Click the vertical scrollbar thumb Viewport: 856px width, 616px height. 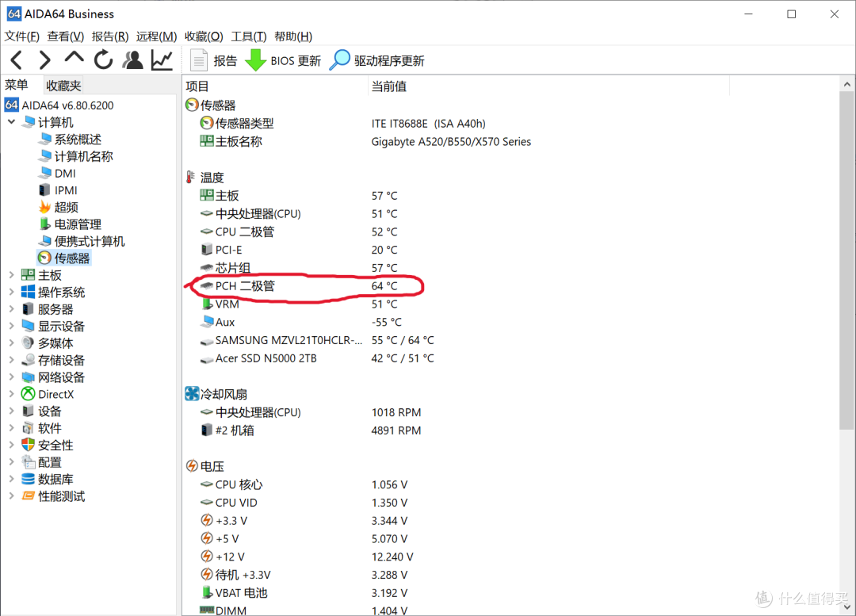pos(846,261)
